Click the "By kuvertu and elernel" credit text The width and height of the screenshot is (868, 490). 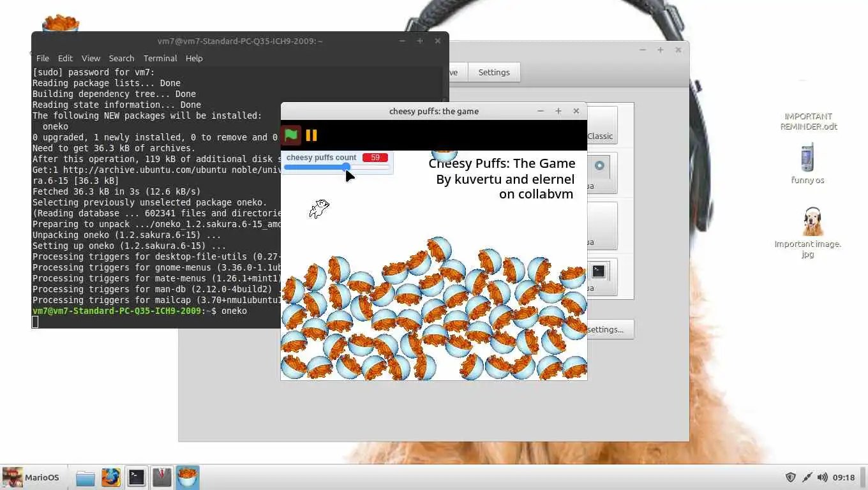[505, 179]
